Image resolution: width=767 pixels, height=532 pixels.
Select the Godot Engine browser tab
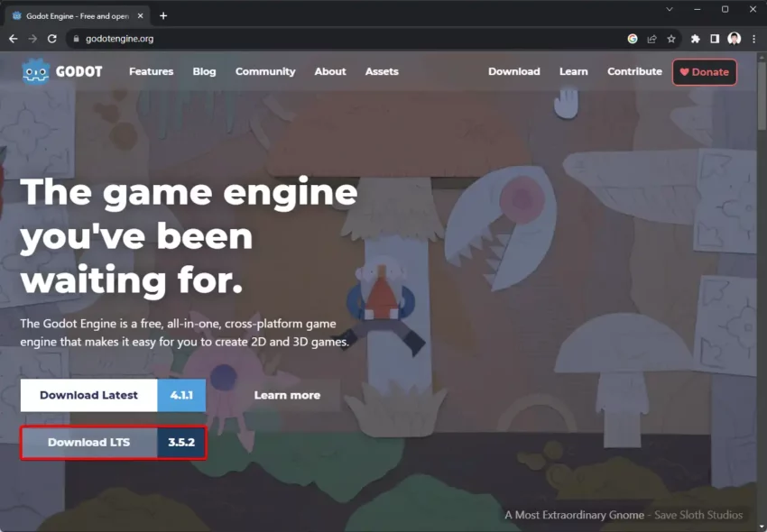(x=79, y=16)
